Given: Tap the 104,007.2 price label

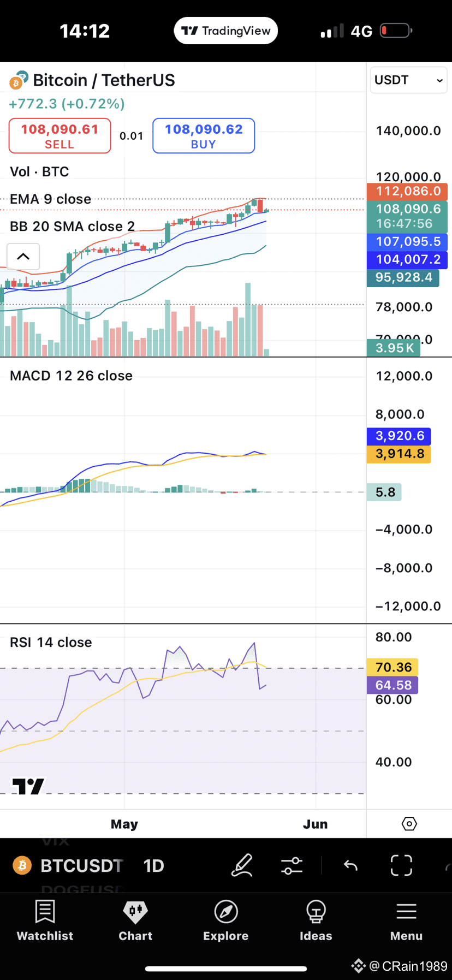Looking at the screenshot, I should click(407, 259).
